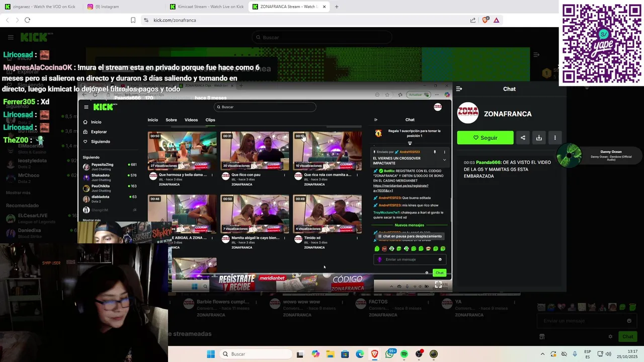Open the clip's three-dot more options
The height and width of the screenshot is (362, 644).
point(555,138)
